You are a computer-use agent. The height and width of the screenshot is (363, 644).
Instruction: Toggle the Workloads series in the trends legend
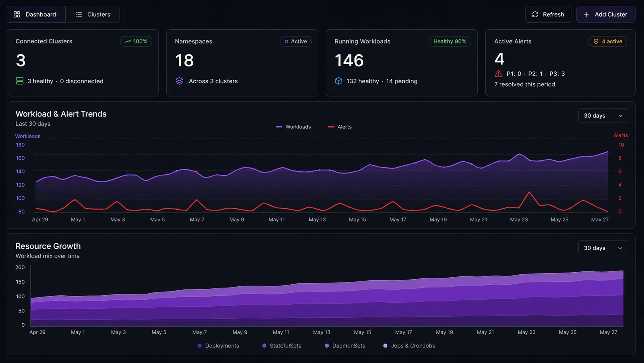293,127
